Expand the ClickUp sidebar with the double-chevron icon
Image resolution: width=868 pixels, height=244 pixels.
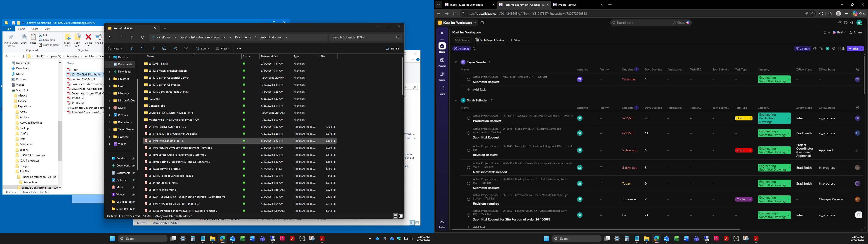pos(442,33)
